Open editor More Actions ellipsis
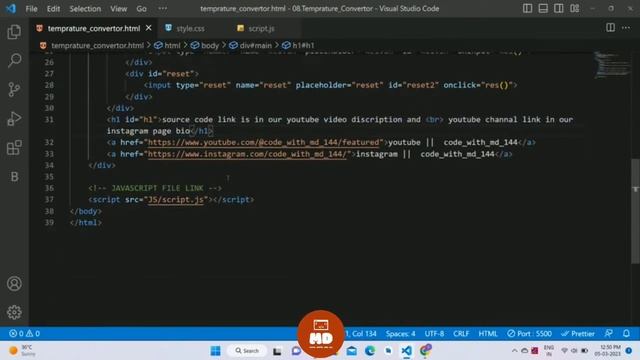This screenshot has width=640, height=360. tap(626, 28)
